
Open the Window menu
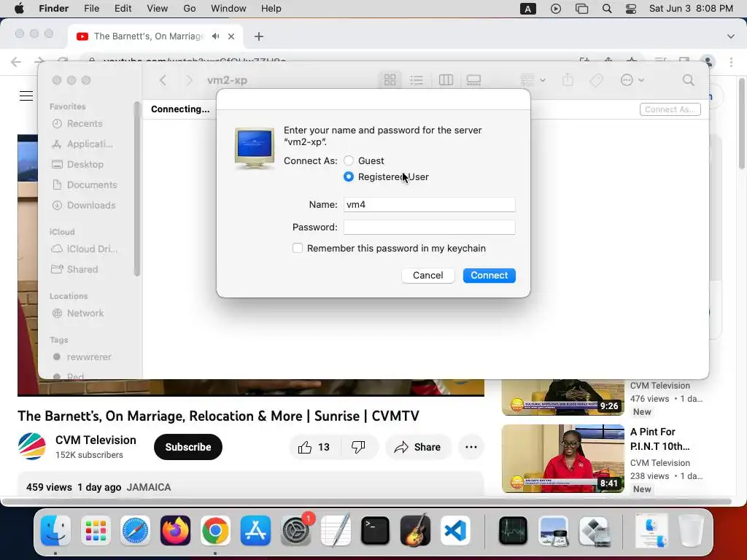[228, 9]
